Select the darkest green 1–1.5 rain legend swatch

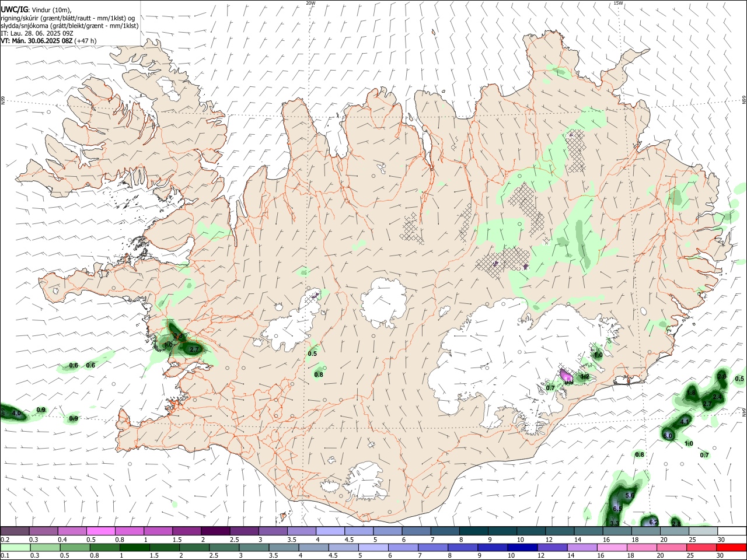135,547
